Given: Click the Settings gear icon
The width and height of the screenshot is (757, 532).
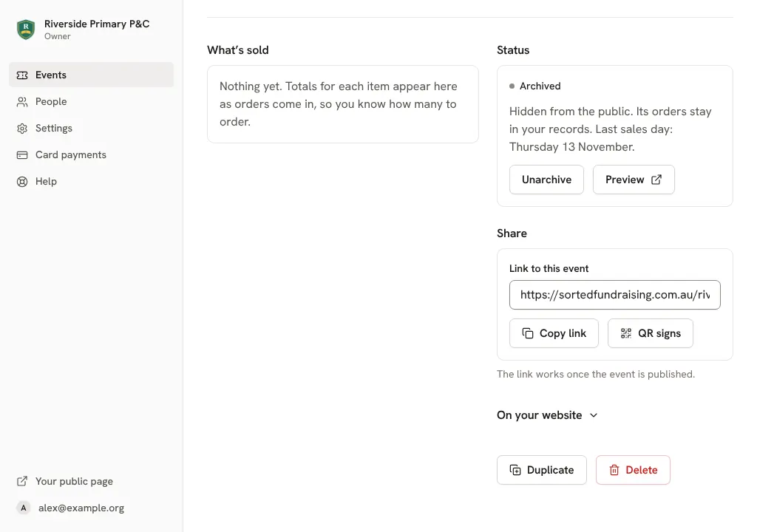Looking at the screenshot, I should pyautogui.click(x=22, y=129).
